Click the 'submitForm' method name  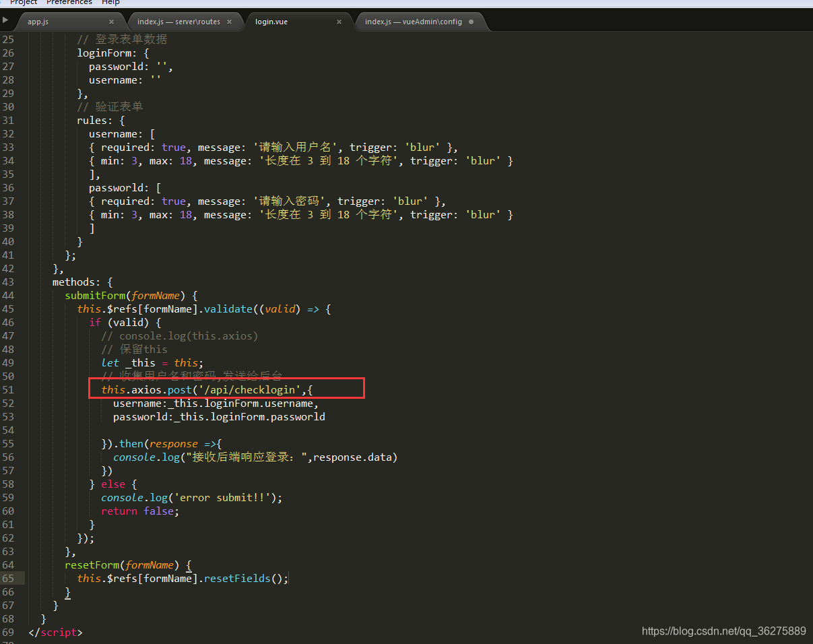(95, 295)
